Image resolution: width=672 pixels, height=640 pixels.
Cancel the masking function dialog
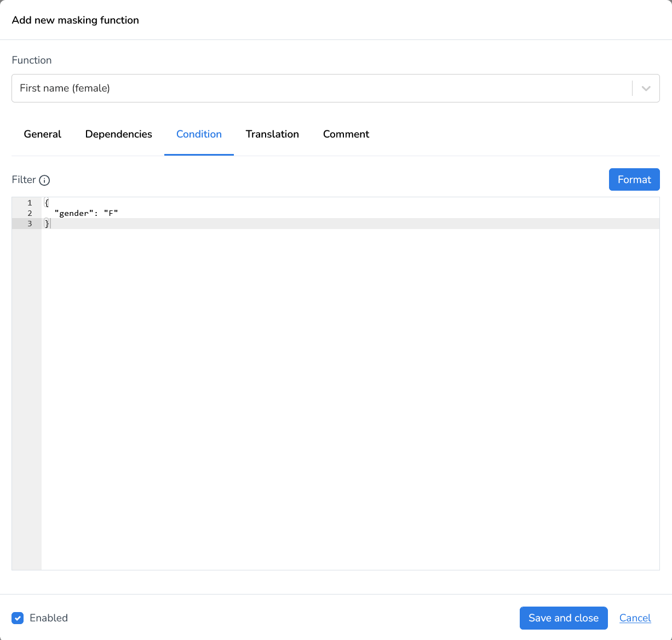pos(635,618)
